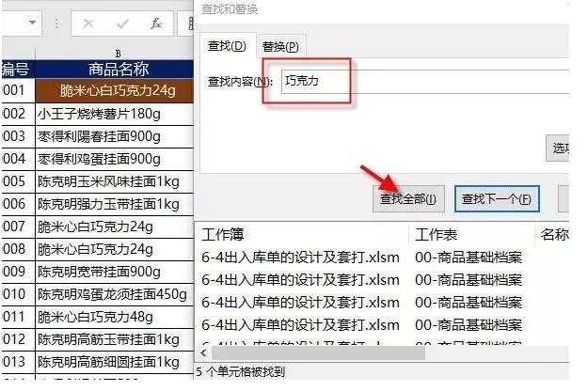The height and width of the screenshot is (391, 588).
Task: Select the 编号 header cell
Action: coord(15,69)
